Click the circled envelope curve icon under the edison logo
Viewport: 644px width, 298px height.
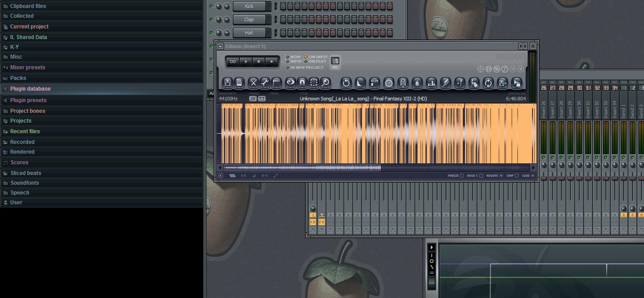[504, 69]
